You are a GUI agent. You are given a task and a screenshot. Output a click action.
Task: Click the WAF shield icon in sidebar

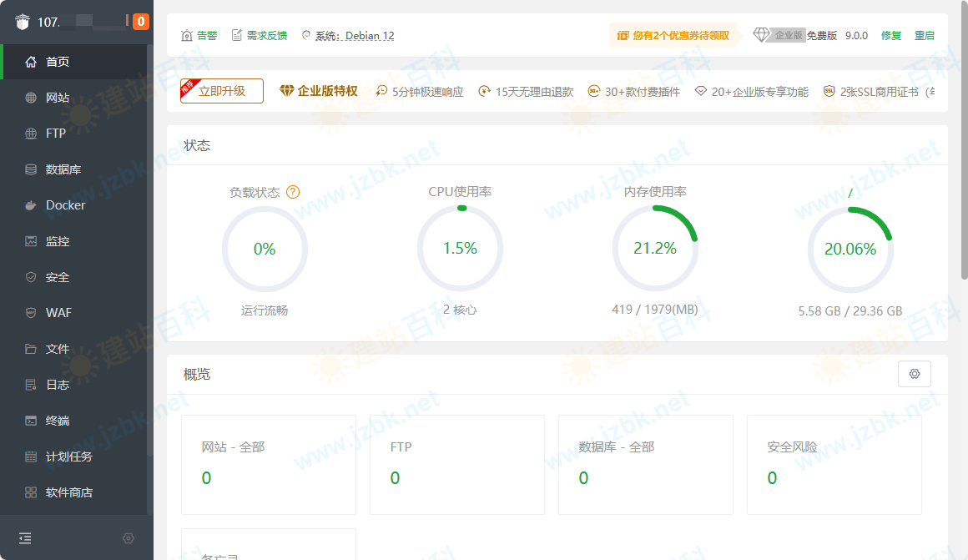point(31,313)
